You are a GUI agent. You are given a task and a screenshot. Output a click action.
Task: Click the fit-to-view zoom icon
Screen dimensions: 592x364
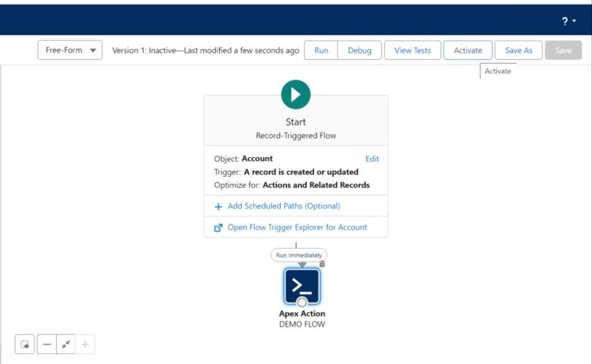click(66, 344)
